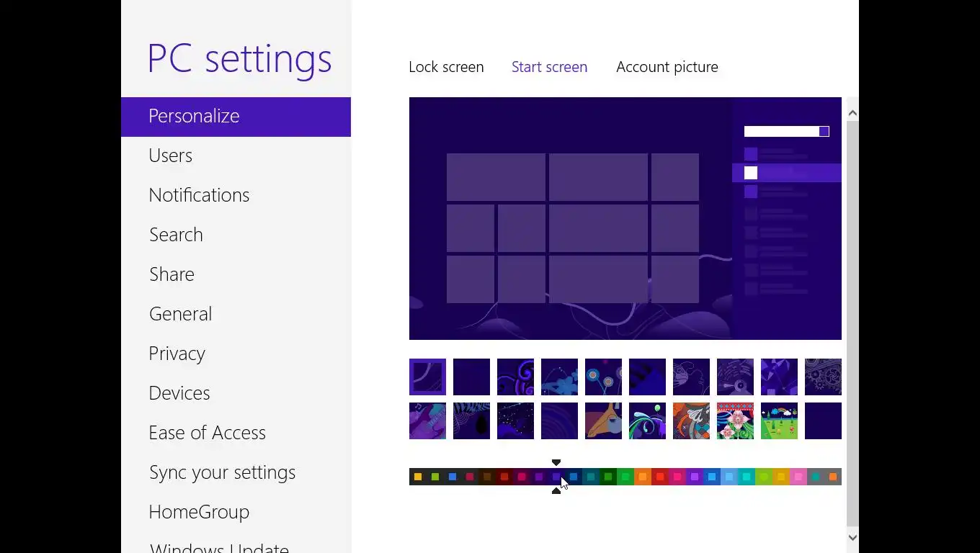Open the Account picture tab
The image size is (980, 553).
tap(667, 67)
